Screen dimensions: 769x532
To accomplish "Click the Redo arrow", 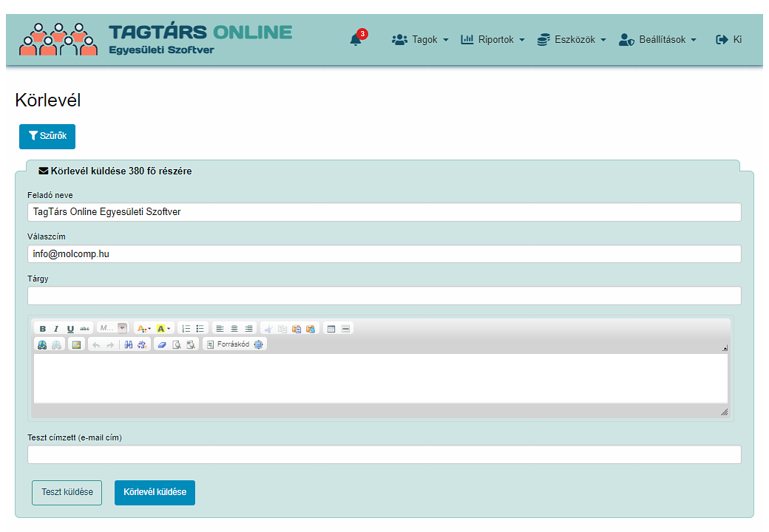I will (x=110, y=345).
